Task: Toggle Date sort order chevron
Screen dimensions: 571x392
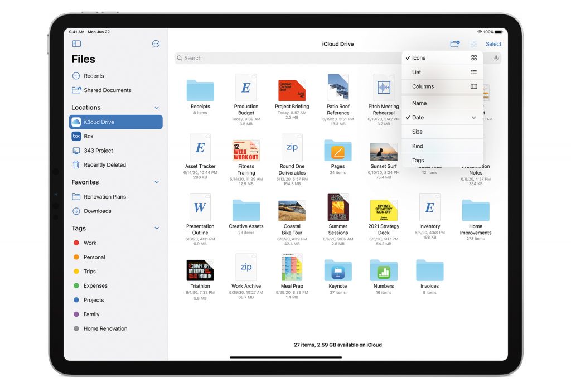Action: click(474, 117)
